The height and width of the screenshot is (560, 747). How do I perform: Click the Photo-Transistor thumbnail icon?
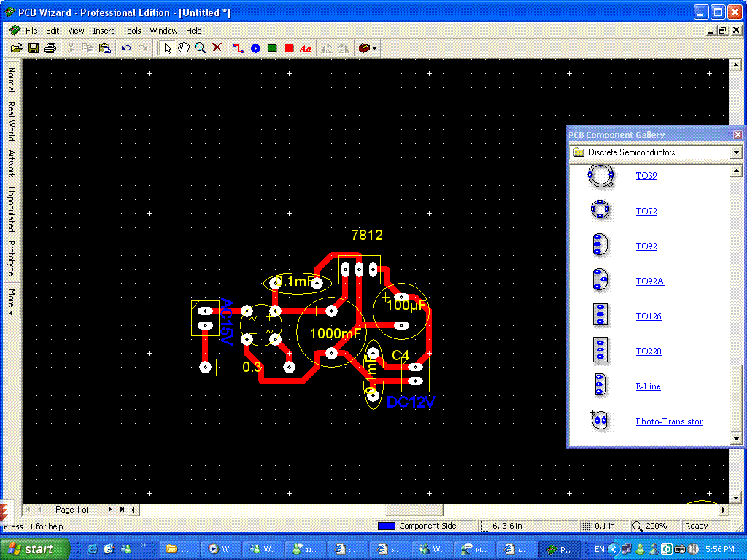tap(599, 420)
